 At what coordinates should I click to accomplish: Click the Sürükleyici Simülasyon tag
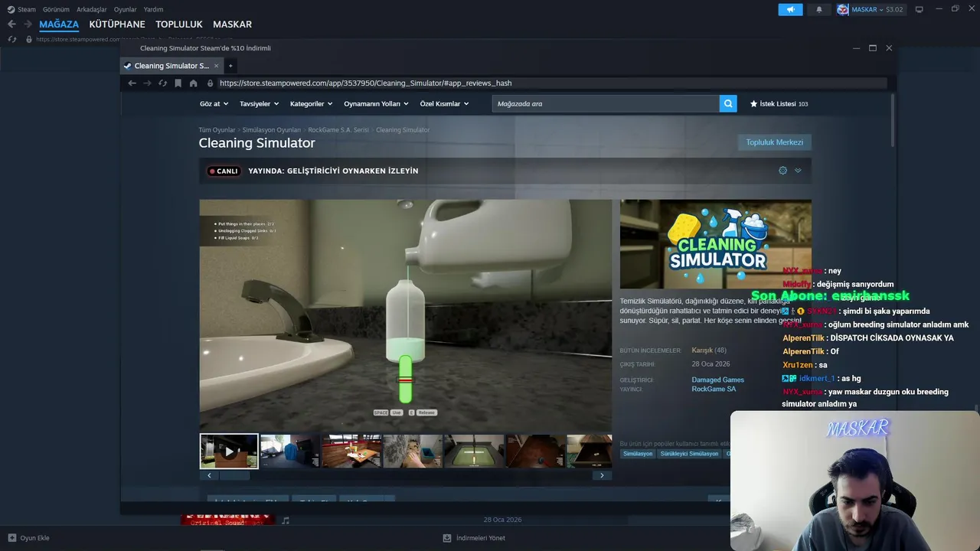coord(690,454)
